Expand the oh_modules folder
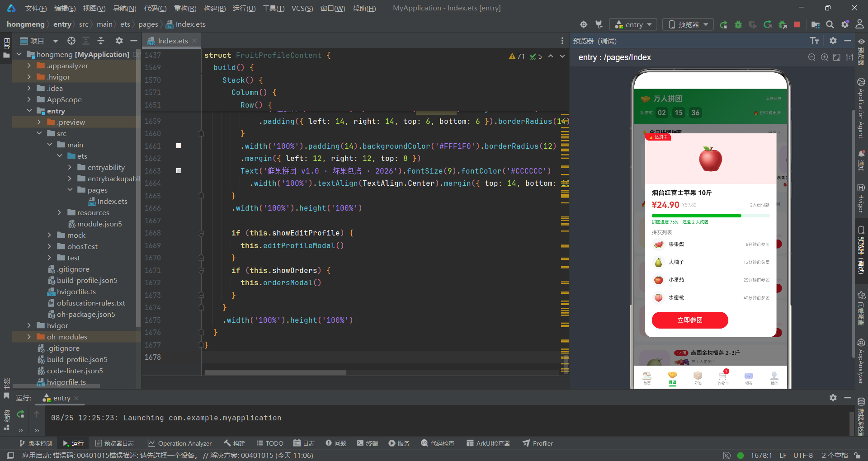Screen dimensions: 868x461 [29, 337]
